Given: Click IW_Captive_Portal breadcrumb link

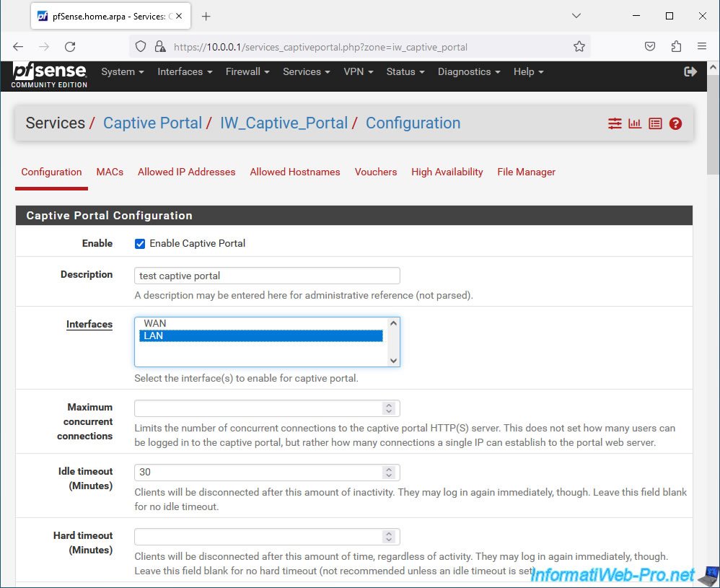Looking at the screenshot, I should [x=284, y=123].
